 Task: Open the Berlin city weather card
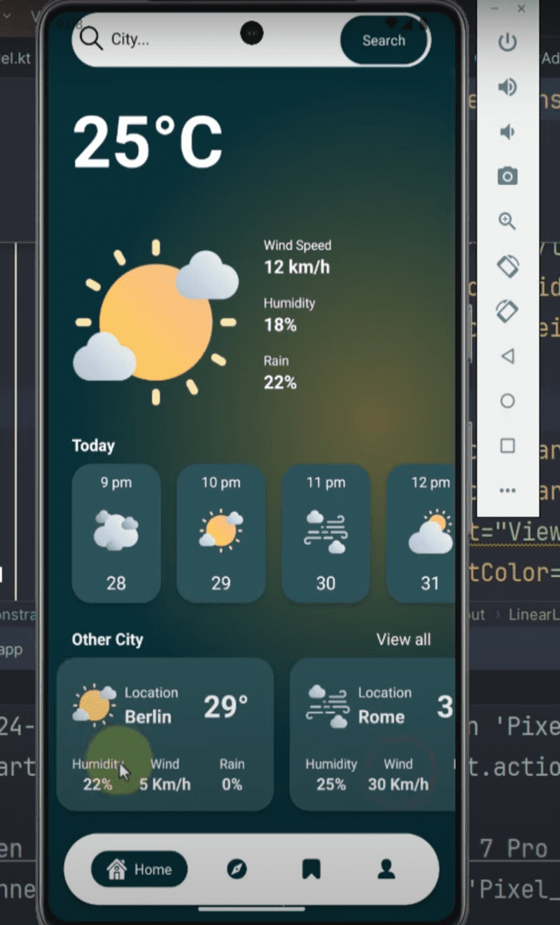click(x=165, y=734)
